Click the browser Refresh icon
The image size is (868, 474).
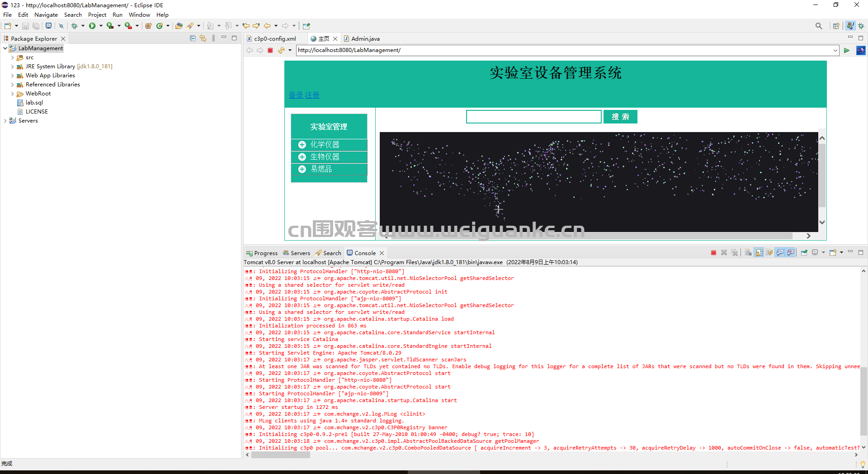pyautogui.click(x=281, y=50)
